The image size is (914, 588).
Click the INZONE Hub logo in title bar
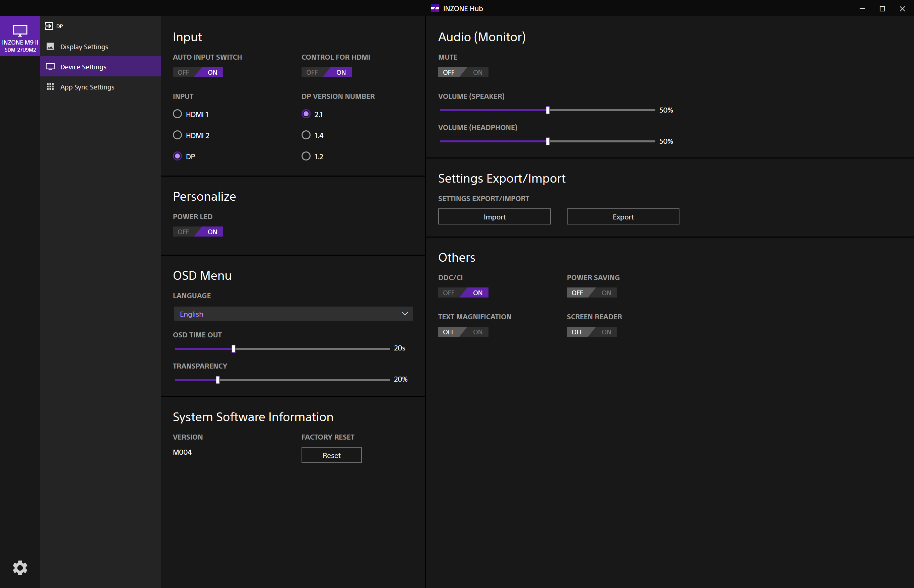pyautogui.click(x=435, y=8)
